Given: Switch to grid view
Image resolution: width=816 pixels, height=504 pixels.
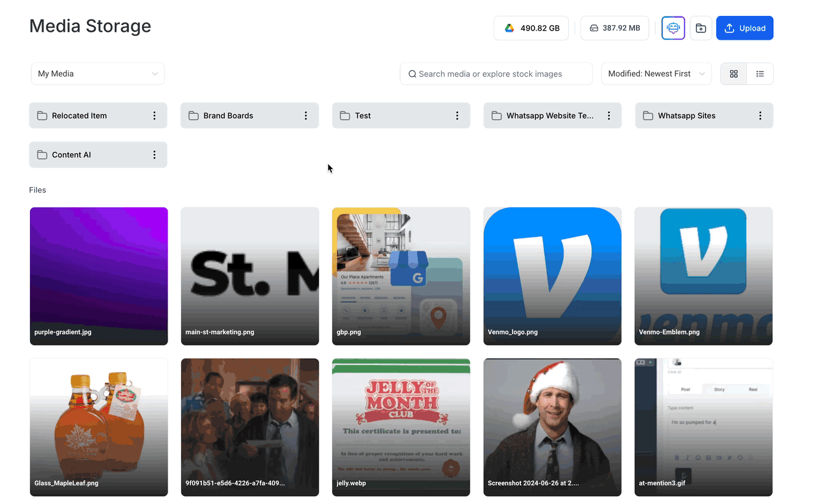Looking at the screenshot, I should point(733,73).
